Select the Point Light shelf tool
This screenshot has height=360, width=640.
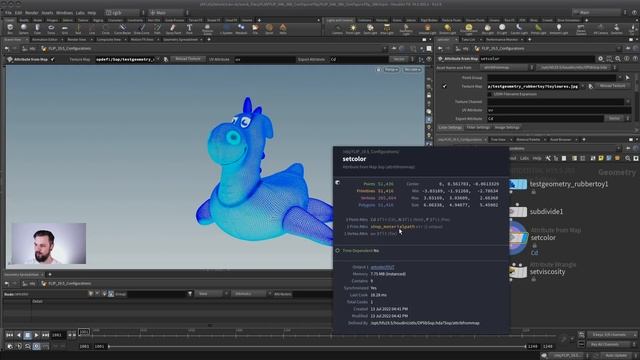[x=353, y=29]
